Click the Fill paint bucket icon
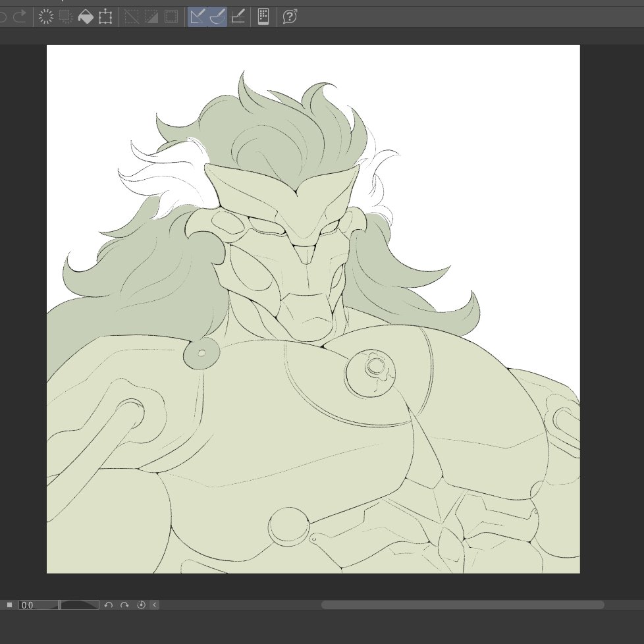Viewport: 644px width, 644px height. (x=86, y=16)
